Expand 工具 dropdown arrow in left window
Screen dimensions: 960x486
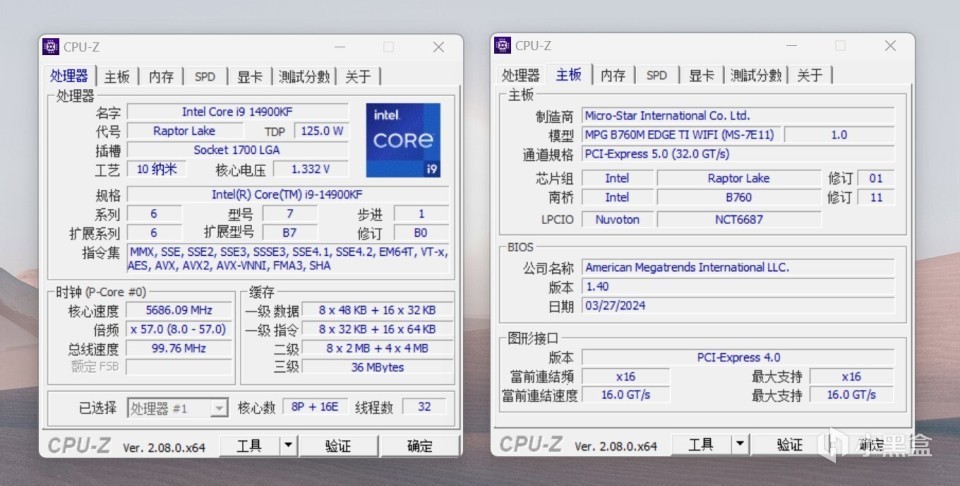pos(288,446)
